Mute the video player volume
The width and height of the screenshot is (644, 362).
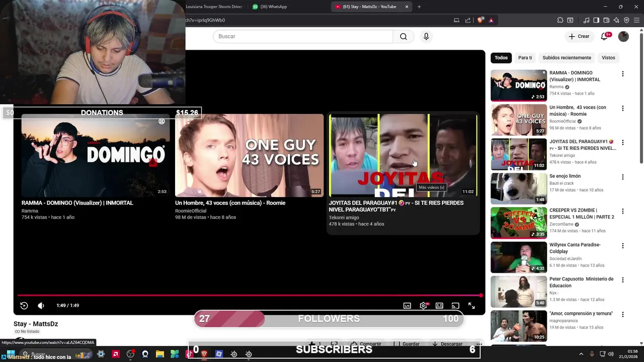coord(41,306)
